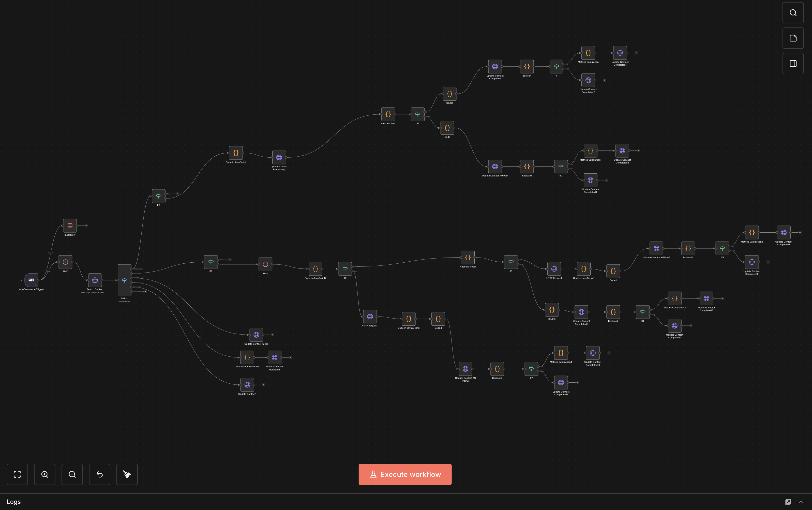Open the Australia Post code node

pos(388,114)
